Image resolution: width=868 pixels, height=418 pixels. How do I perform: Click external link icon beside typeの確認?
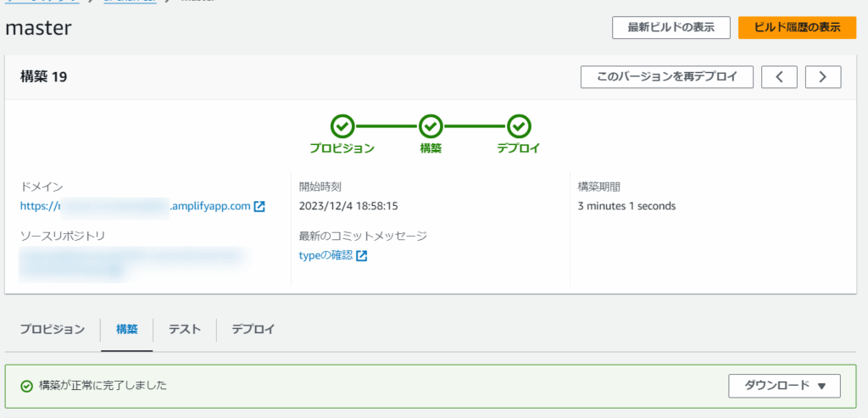click(x=362, y=256)
